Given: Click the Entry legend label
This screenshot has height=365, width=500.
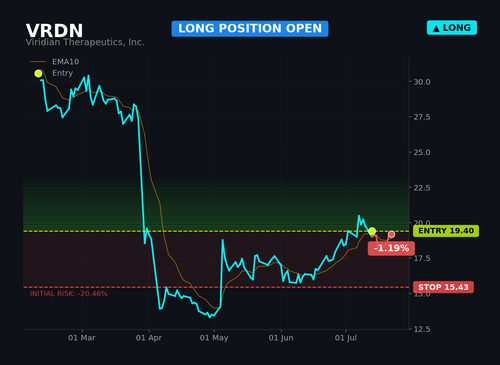Looking at the screenshot, I should tap(62, 73).
